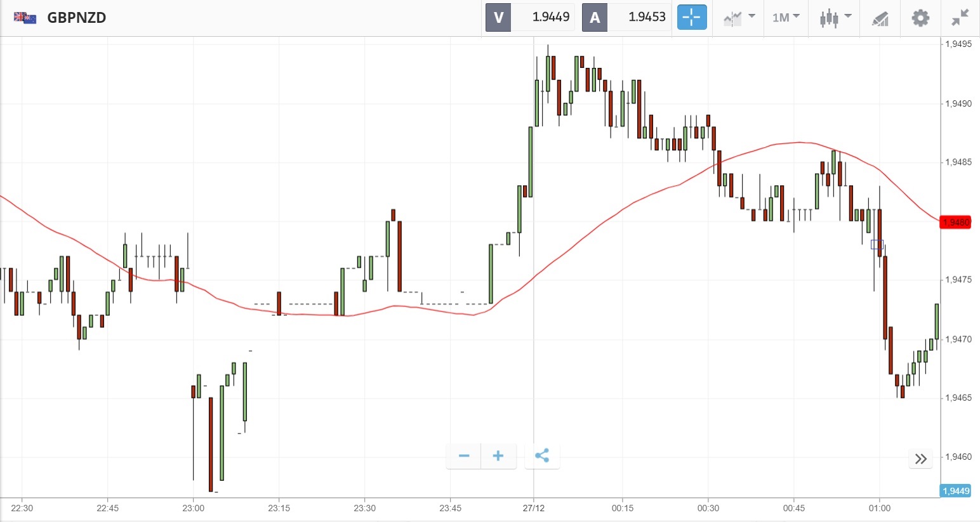Click the blue 1.9449 current price label
980x522 pixels.
(x=956, y=490)
